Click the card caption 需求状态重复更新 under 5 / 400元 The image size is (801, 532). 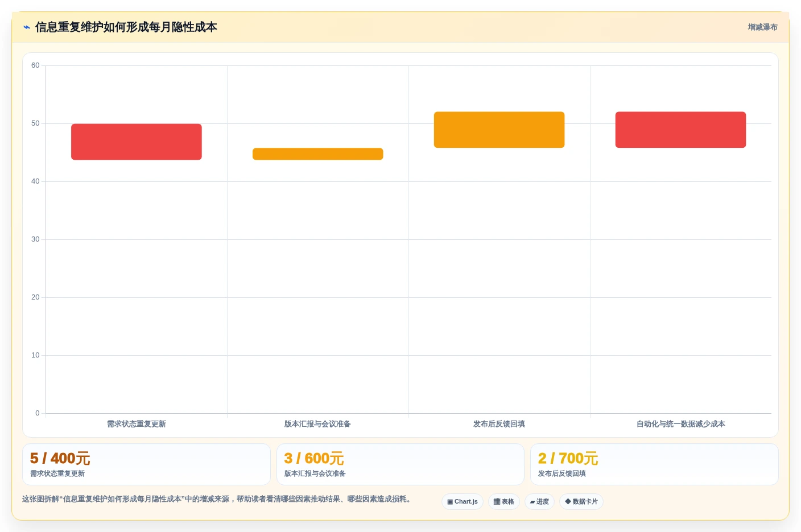coord(57,473)
